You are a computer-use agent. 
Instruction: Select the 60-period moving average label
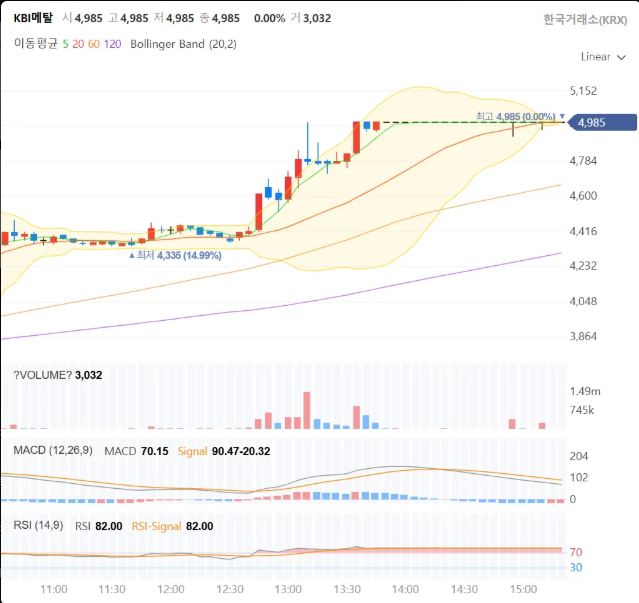tap(94, 44)
